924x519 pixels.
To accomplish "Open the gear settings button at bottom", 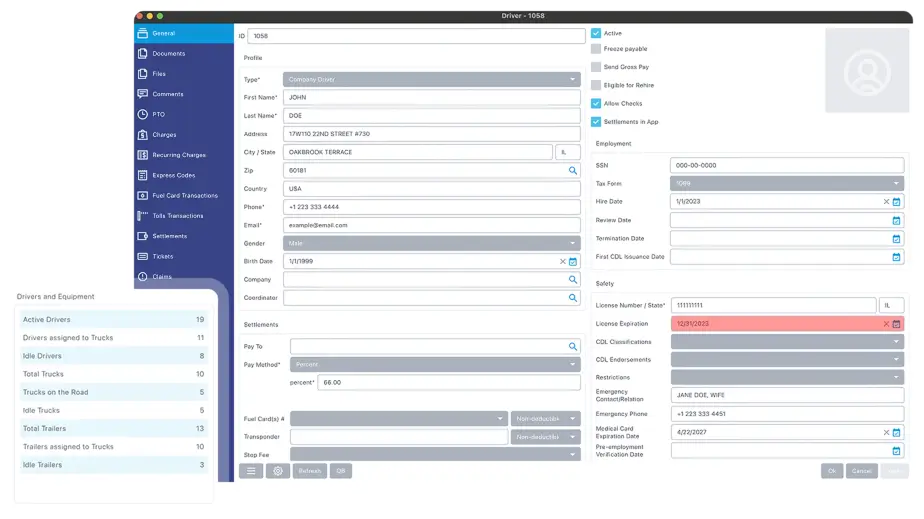I will 278,471.
